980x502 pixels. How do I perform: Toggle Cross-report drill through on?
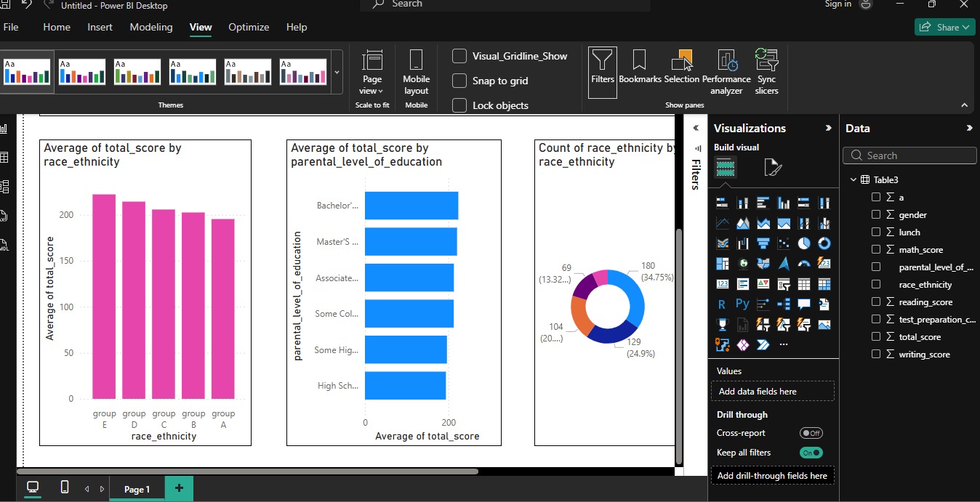click(811, 433)
